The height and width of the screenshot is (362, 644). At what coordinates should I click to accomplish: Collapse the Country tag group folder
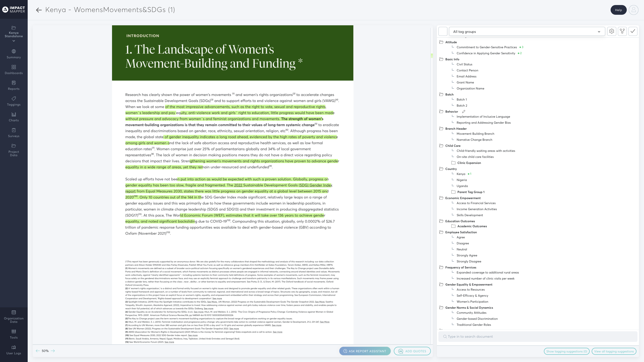(x=441, y=169)
